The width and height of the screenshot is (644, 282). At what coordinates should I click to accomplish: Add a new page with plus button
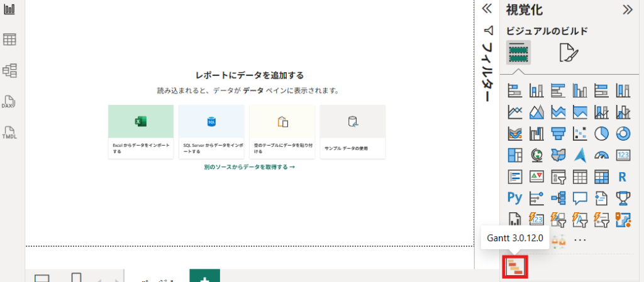[x=204, y=277]
